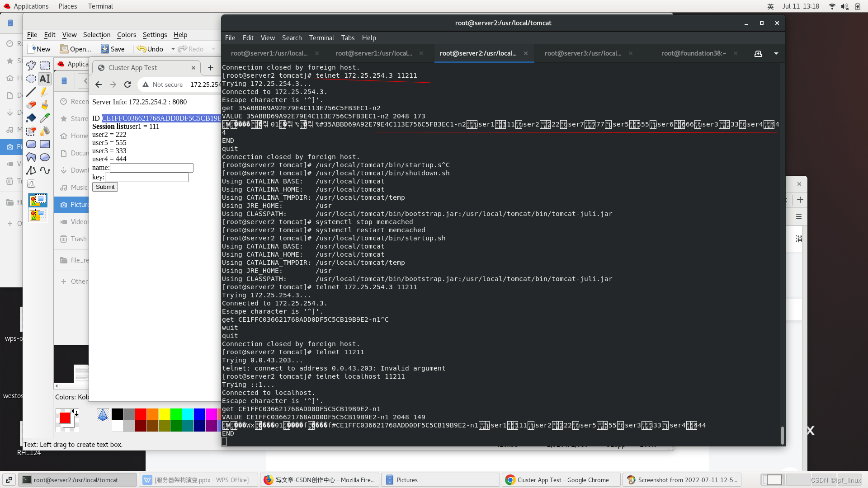Select the Spraycan tool
868x488 pixels.
(x=44, y=131)
